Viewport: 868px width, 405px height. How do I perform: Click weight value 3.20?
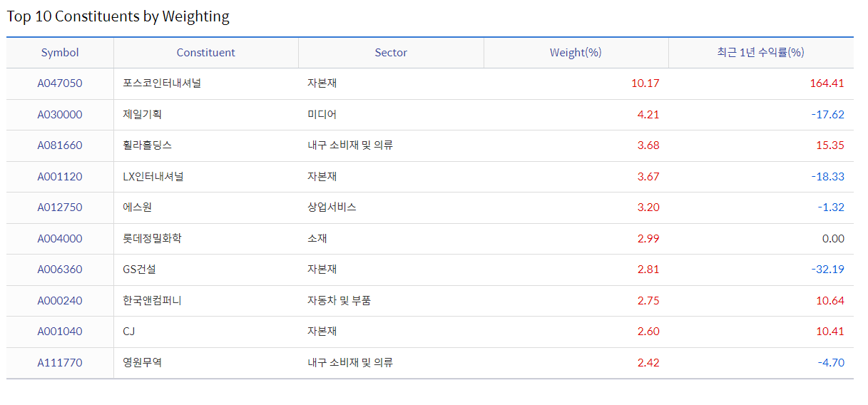click(648, 207)
